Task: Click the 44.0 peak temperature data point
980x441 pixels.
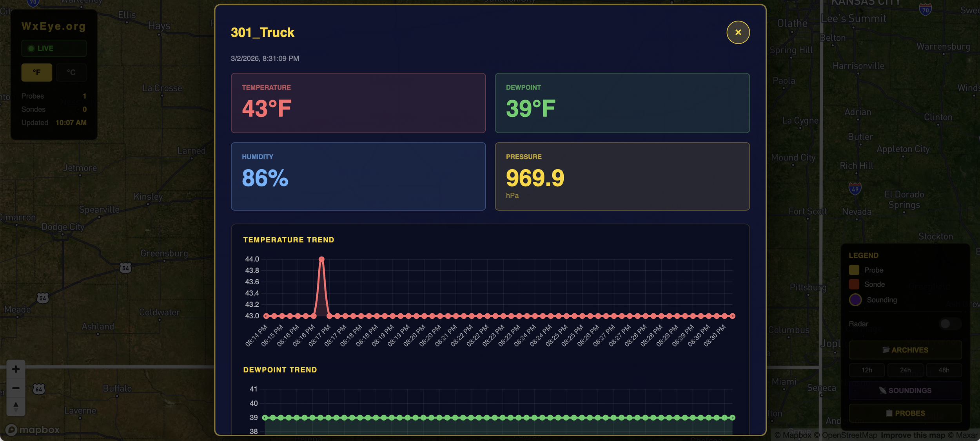Action: pos(321,259)
